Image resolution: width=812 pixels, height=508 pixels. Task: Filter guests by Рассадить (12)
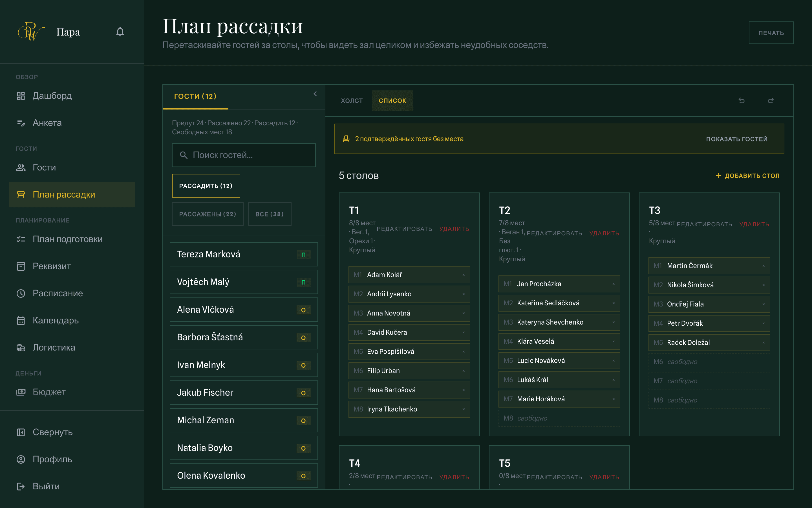(x=206, y=186)
